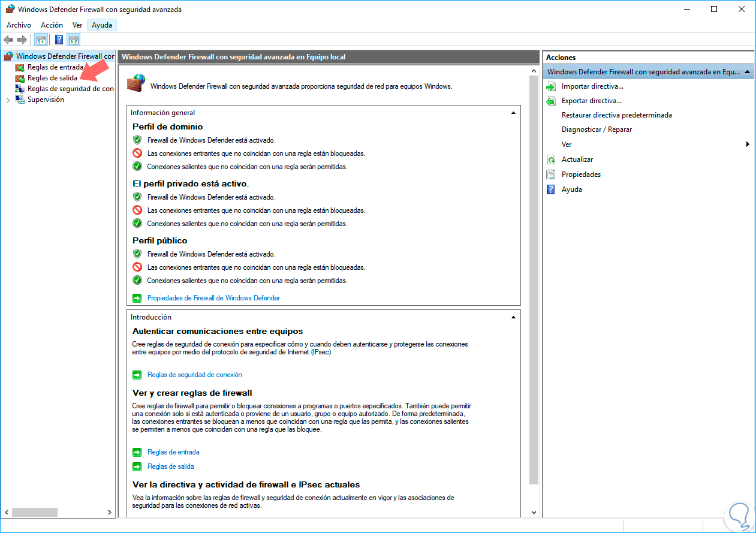Click tree pane scroll left arrow

[7, 513]
